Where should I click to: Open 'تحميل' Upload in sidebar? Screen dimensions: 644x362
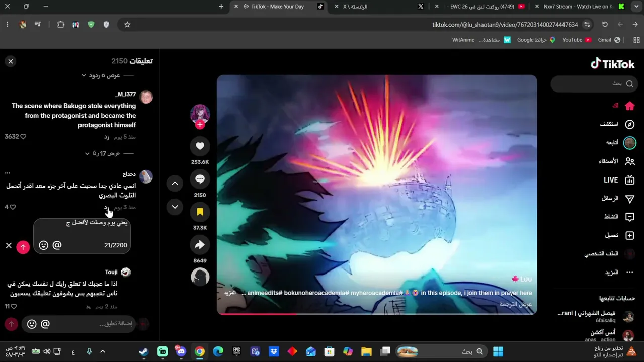619,235
